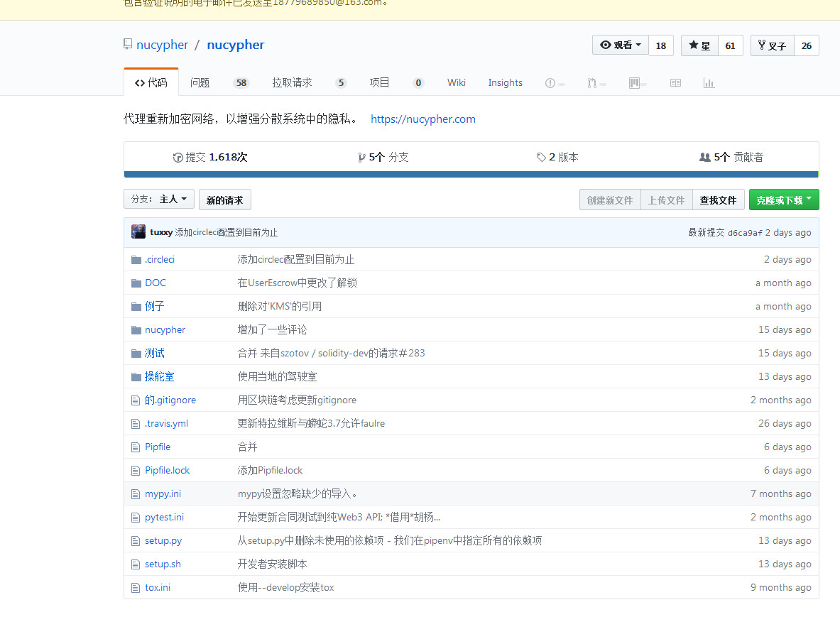Click the file icon beside setup.py
Image resolution: width=840 pixels, height=617 pixels.
[136, 541]
